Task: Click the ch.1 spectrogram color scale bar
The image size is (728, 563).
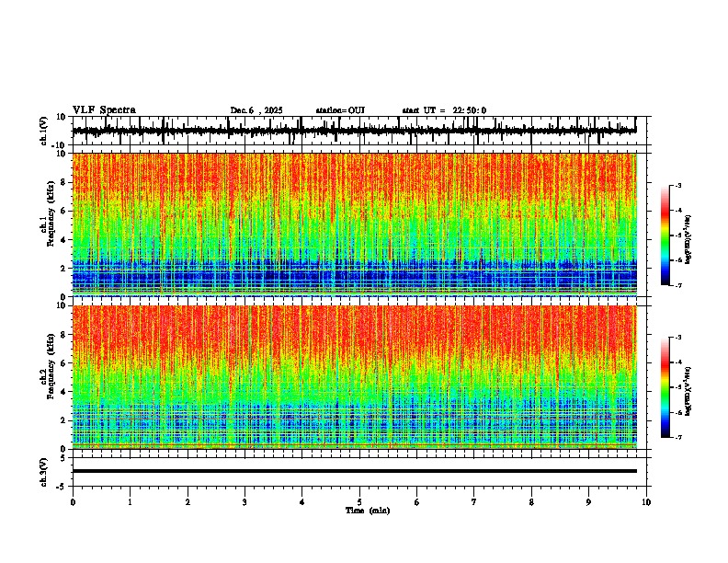Action: [x=665, y=236]
